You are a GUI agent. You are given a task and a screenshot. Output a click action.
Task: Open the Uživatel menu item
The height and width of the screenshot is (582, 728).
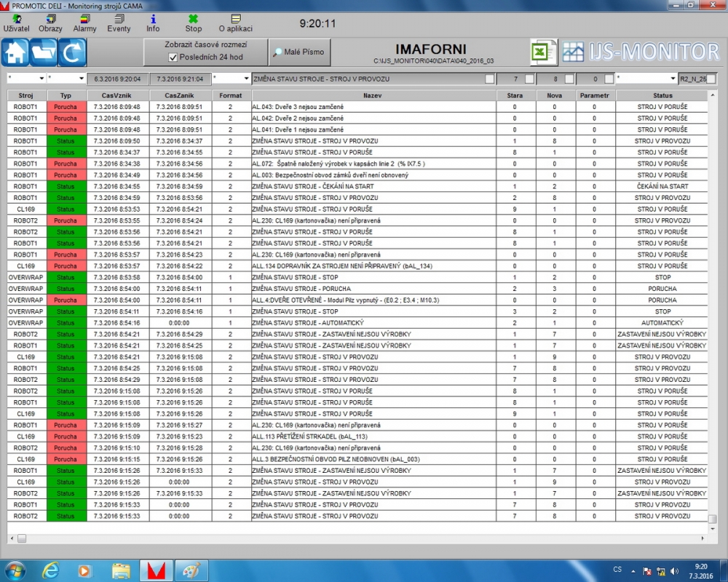tap(16, 23)
